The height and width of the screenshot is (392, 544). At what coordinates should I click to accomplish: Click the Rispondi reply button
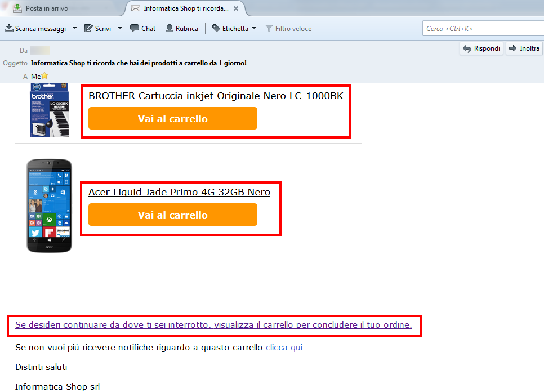point(481,48)
